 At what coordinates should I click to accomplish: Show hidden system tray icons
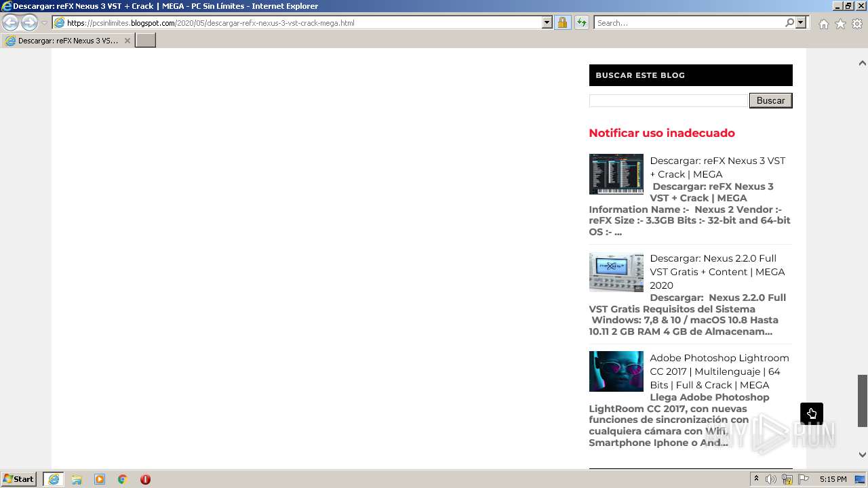757,479
